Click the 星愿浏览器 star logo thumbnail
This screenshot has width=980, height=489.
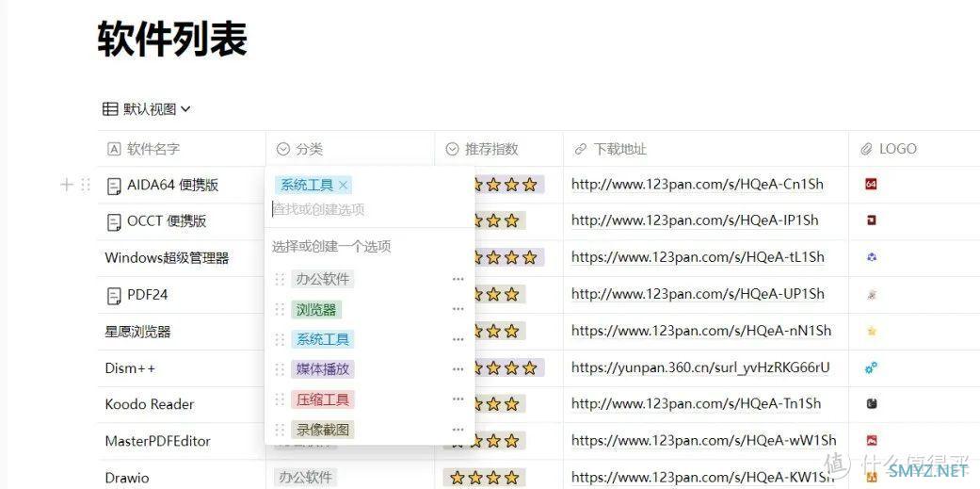tap(871, 332)
